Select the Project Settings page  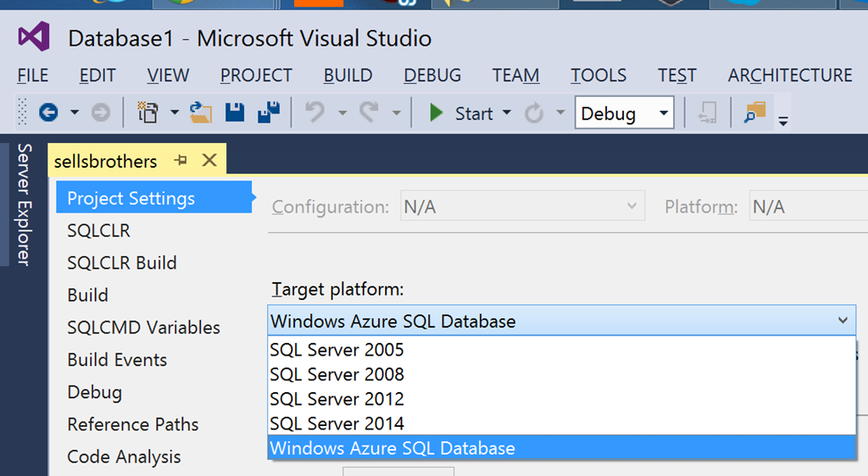(154, 197)
